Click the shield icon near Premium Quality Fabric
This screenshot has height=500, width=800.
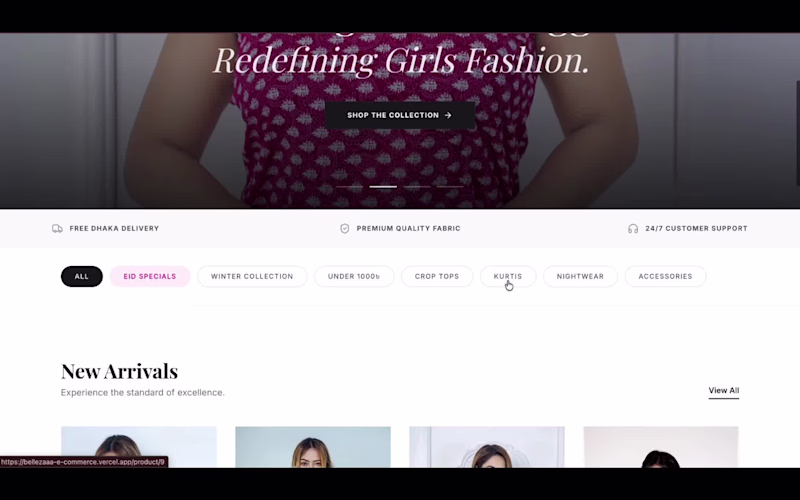pos(345,229)
